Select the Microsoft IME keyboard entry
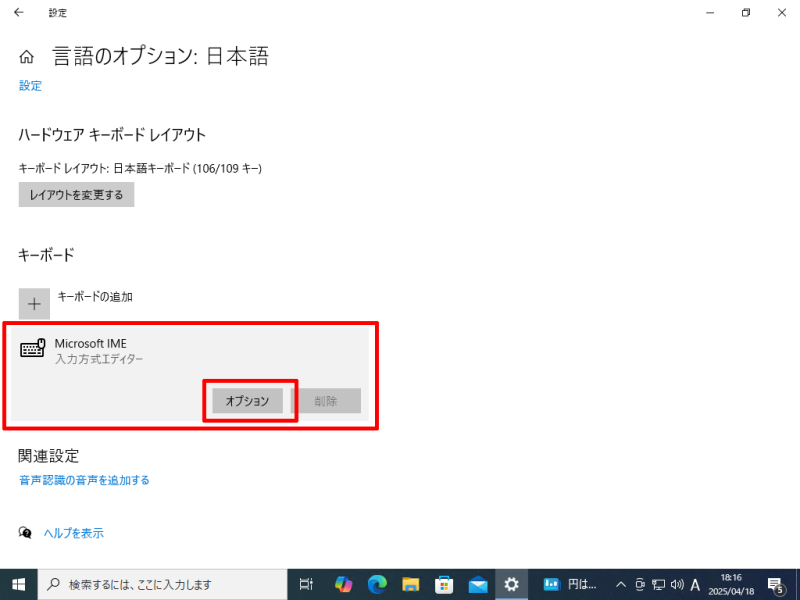Screen dimensions: 800x600 [190, 374]
